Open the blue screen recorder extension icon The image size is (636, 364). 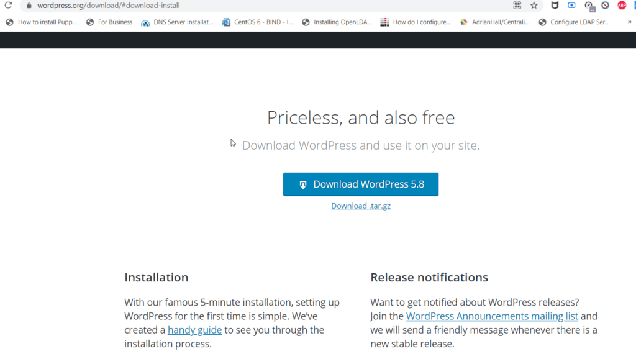click(x=571, y=5)
